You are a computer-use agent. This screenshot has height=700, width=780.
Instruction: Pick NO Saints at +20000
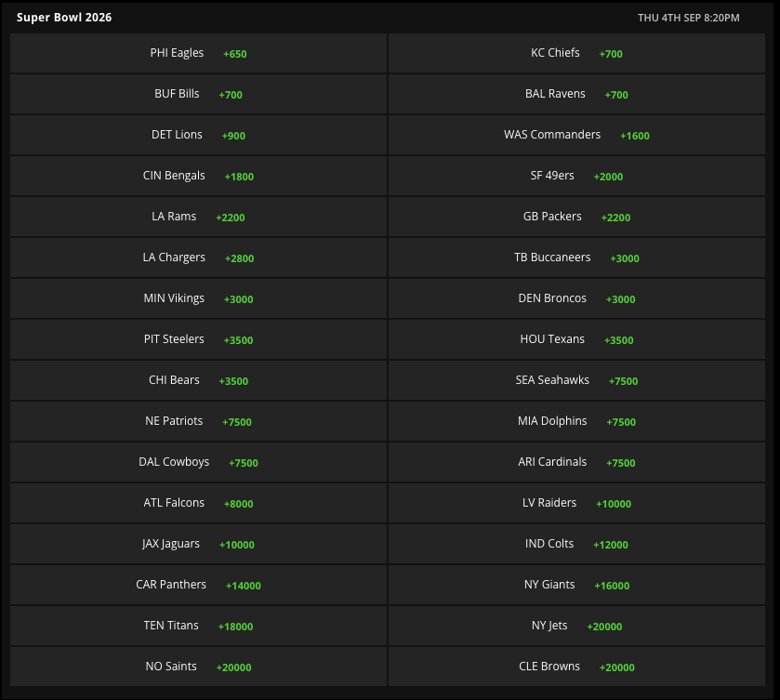(x=198, y=667)
